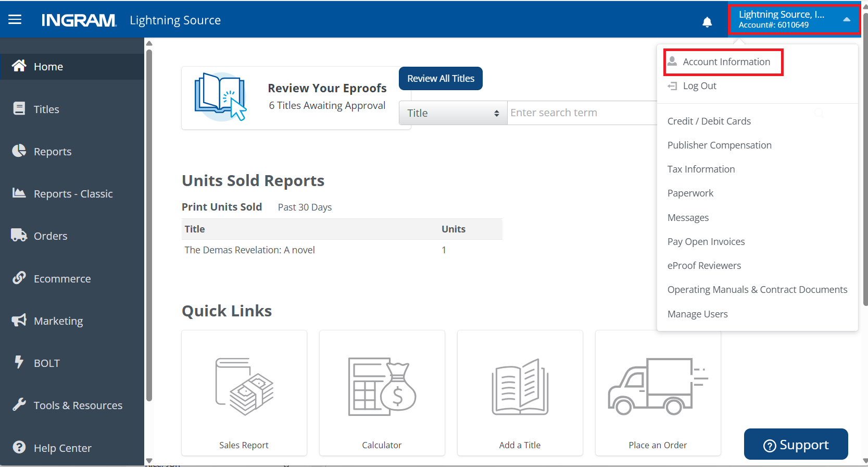Screen dimensions: 868x467
Task: Click the Enter search term field
Action: (582, 113)
